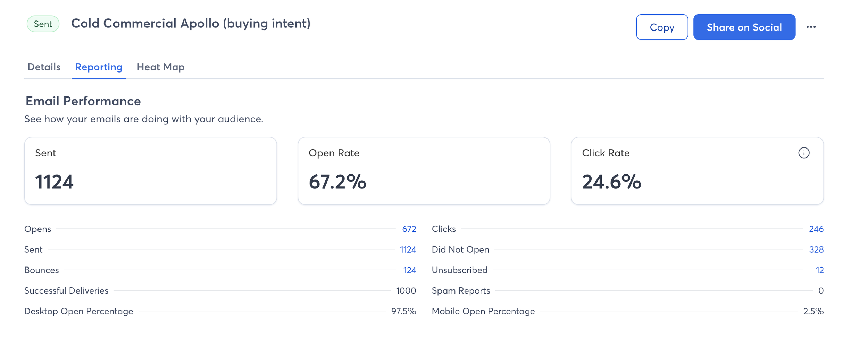Open the 672 Opens count link
This screenshot has height=347, width=868.
[409, 229]
